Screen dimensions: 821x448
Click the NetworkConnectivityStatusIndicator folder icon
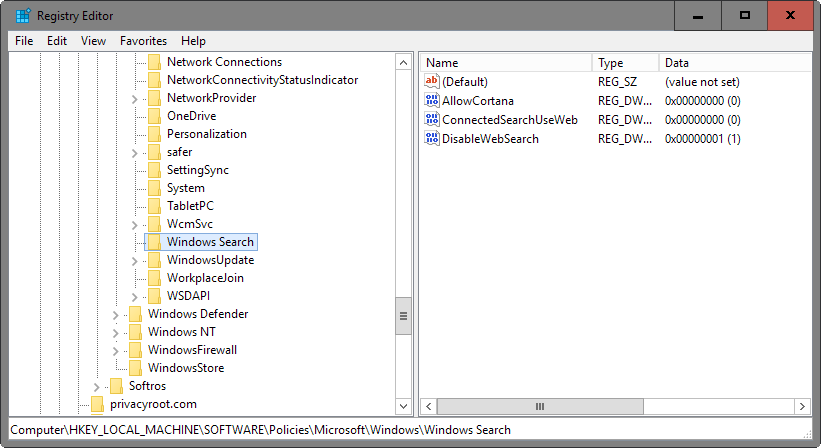(x=154, y=80)
